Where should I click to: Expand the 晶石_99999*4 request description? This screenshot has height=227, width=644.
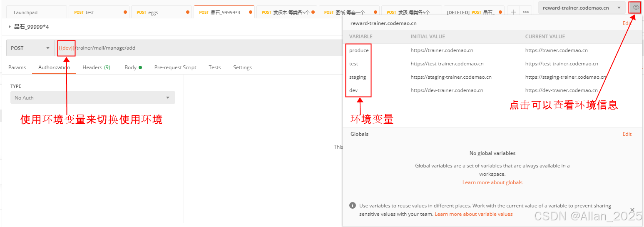click(x=10, y=27)
